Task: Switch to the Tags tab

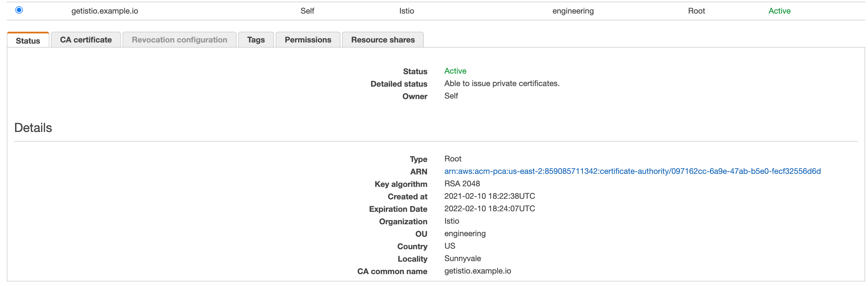Action: [x=256, y=40]
